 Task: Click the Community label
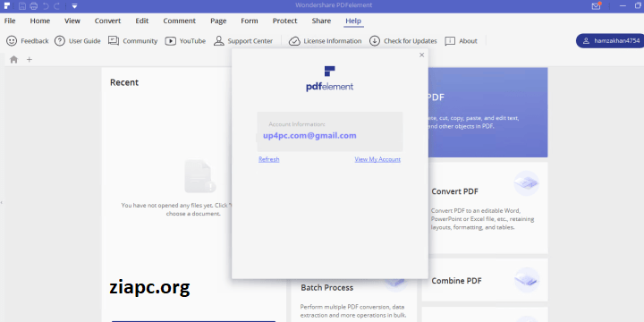(x=140, y=40)
